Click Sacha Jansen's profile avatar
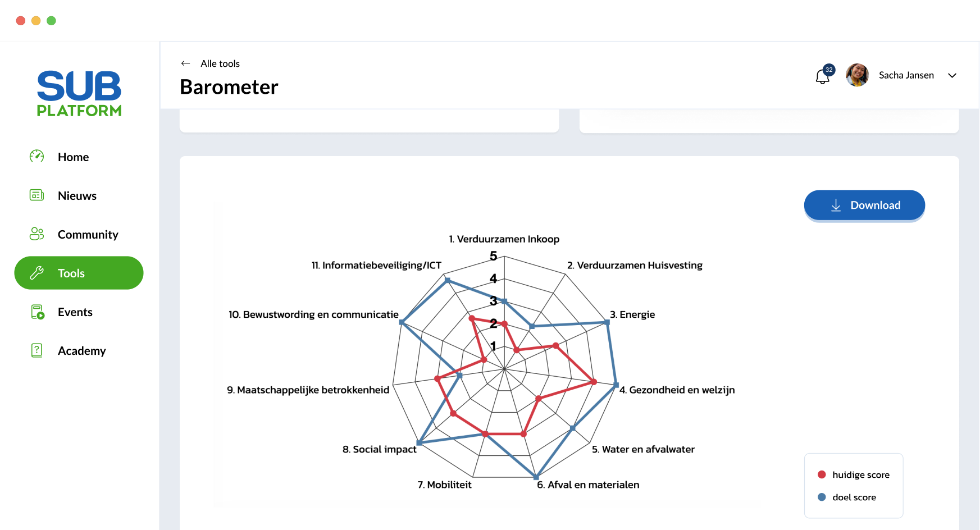The height and width of the screenshot is (530, 980). tap(857, 75)
